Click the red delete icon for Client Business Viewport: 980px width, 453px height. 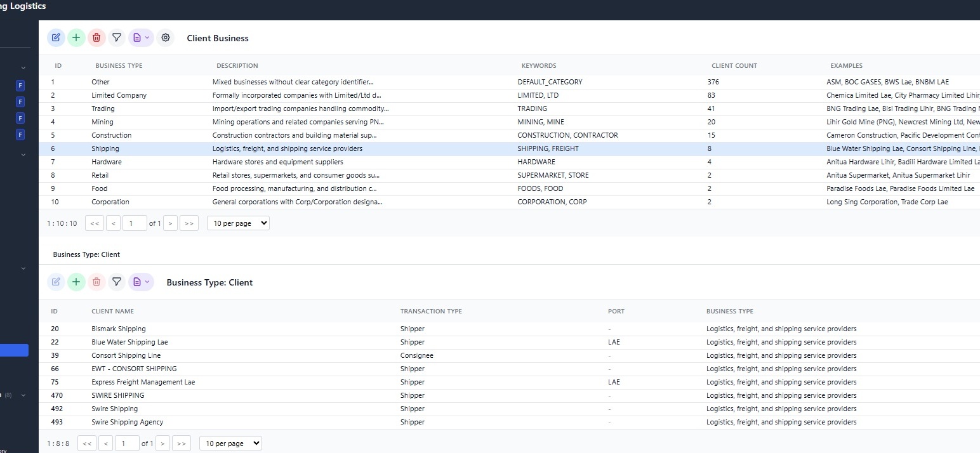[96, 38]
